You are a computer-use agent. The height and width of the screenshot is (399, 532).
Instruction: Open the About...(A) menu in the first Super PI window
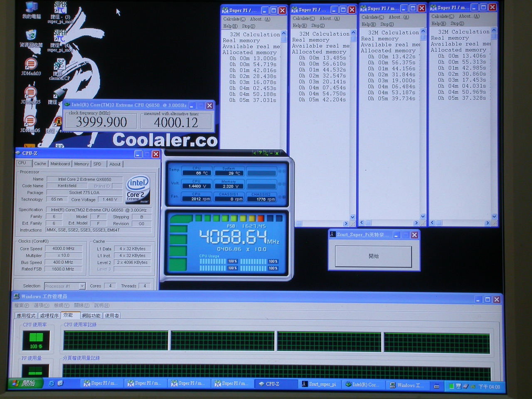tap(260, 19)
